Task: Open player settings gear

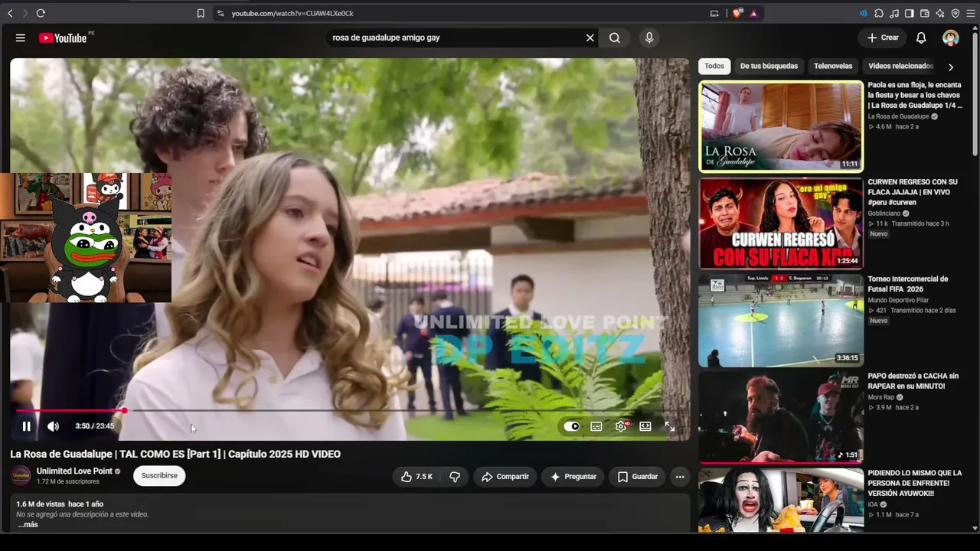Action: (x=621, y=426)
